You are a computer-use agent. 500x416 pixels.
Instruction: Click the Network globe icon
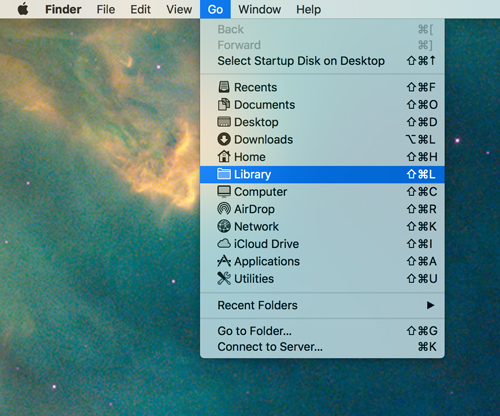click(x=224, y=226)
